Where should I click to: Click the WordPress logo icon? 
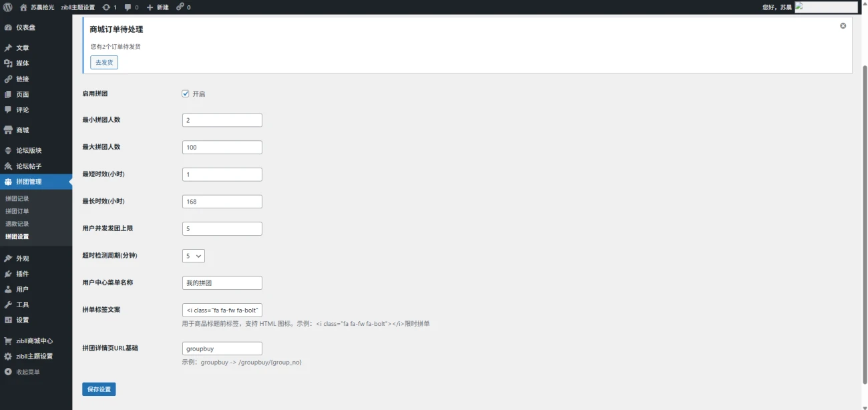8,7
